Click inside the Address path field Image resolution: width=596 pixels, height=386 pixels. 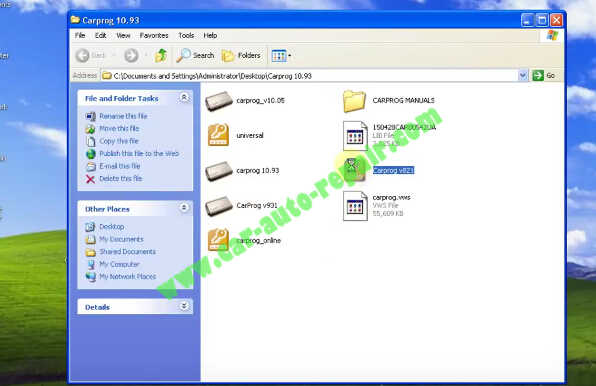(x=310, y=76)
